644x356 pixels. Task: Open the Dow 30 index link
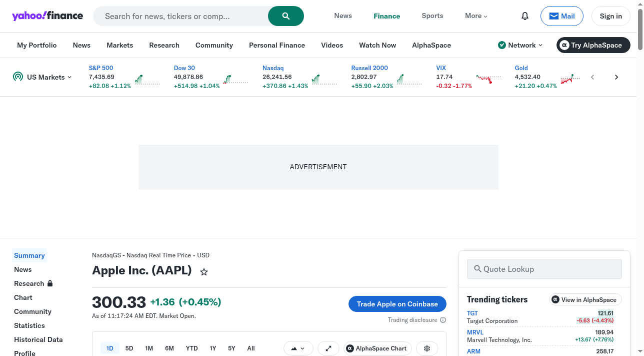click(184, 68)
